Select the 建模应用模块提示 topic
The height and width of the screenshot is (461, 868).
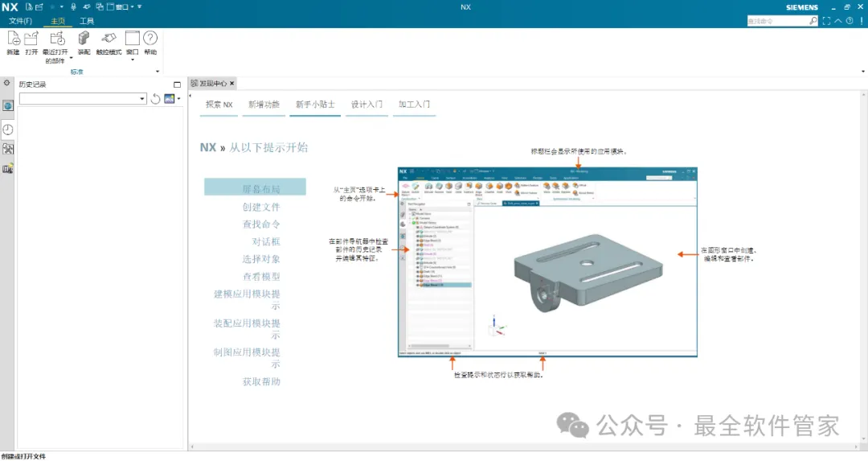[247, 300]
